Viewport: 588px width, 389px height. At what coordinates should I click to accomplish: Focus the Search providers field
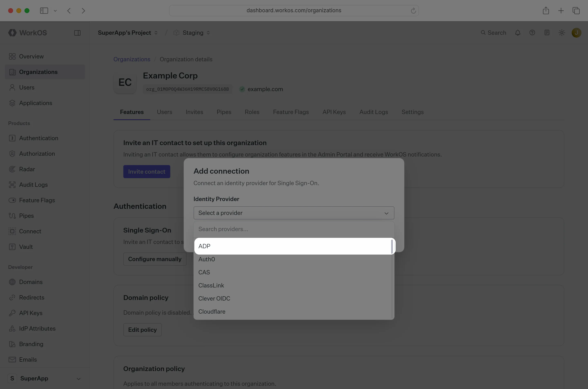(x=294, y=229)
